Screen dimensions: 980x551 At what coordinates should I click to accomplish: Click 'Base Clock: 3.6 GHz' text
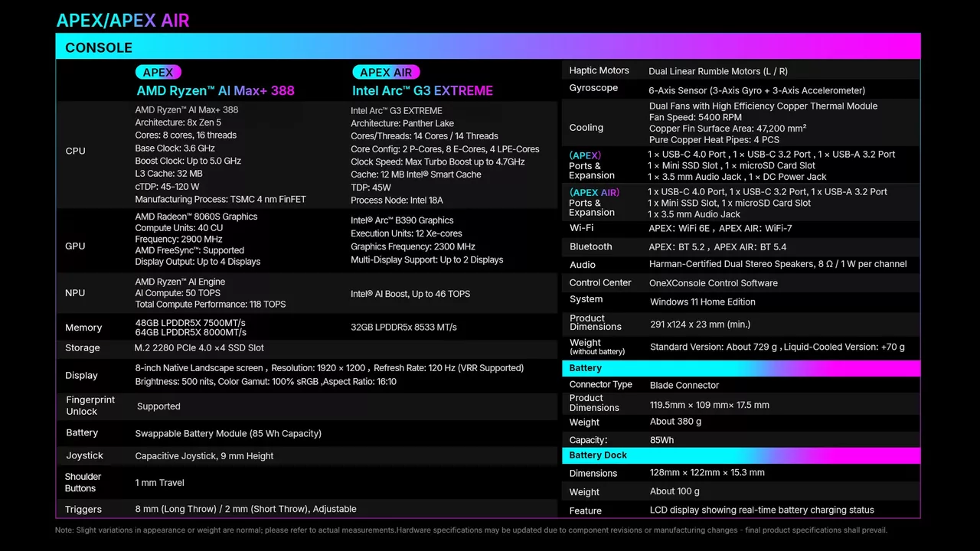tap(175, 148)
